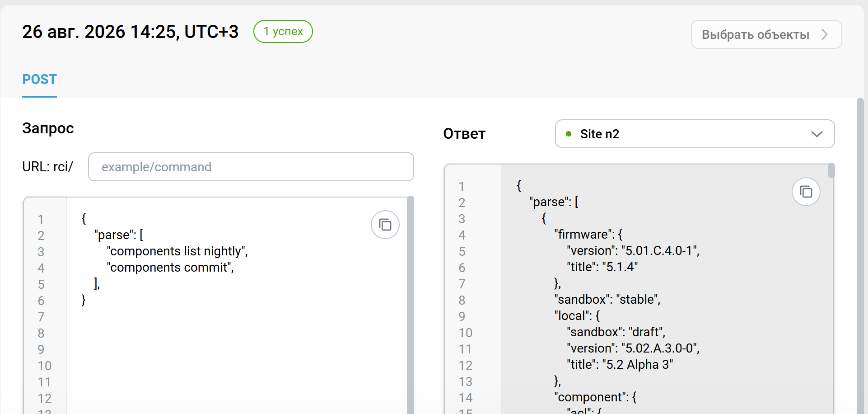This screenshot has width=868, height=414.
Task: Click response line "title": "5.2 Alpha 3"
Action: (x=620, y=365)
